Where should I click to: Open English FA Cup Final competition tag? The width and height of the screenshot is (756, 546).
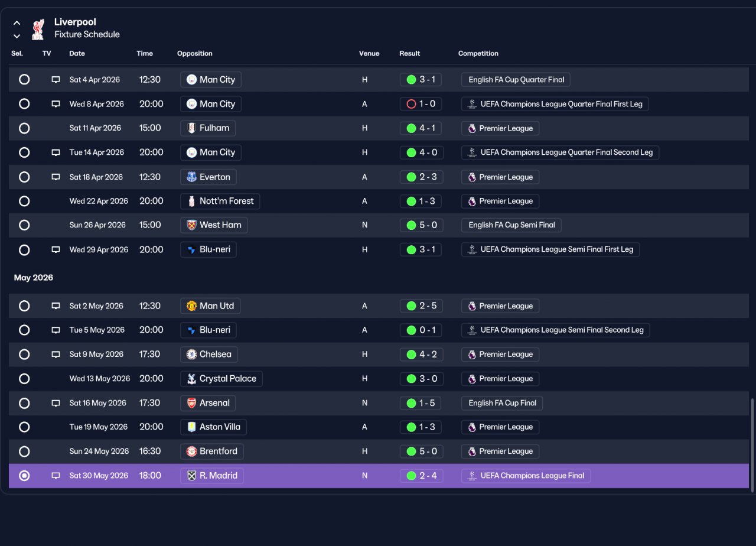tap(502, 403)
